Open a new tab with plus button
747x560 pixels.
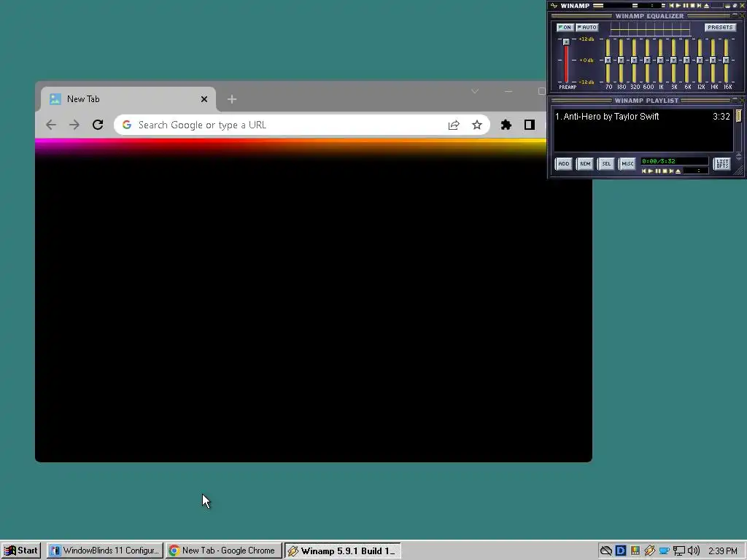(x=232, y=99)
